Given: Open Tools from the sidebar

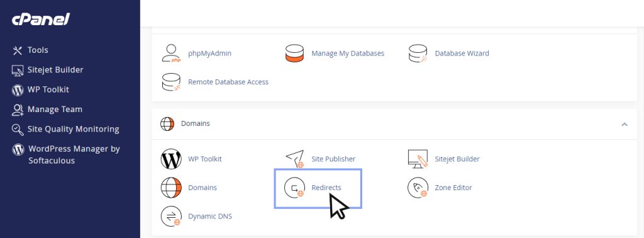Looking at the screenshot, I should [x=38, y=50].
